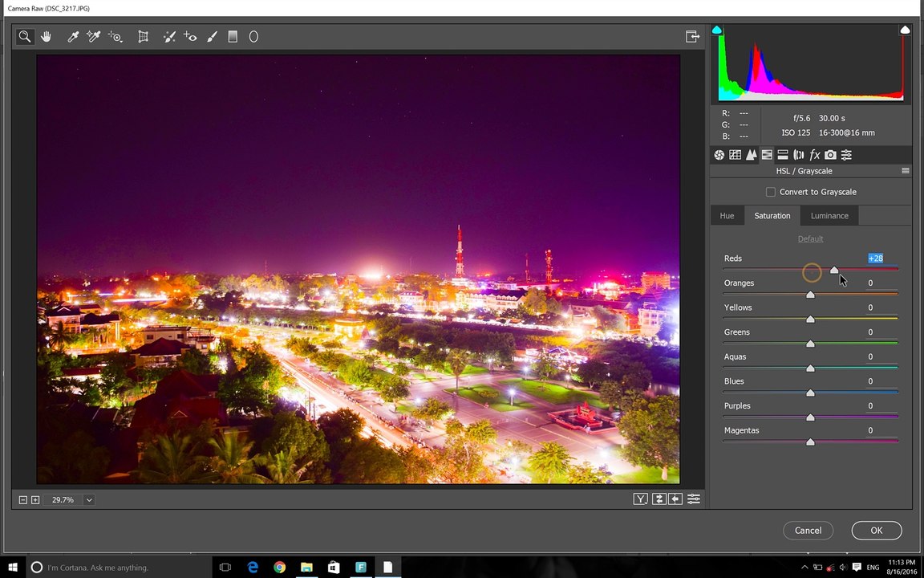Click the Oranges value field

pos(881,283)
